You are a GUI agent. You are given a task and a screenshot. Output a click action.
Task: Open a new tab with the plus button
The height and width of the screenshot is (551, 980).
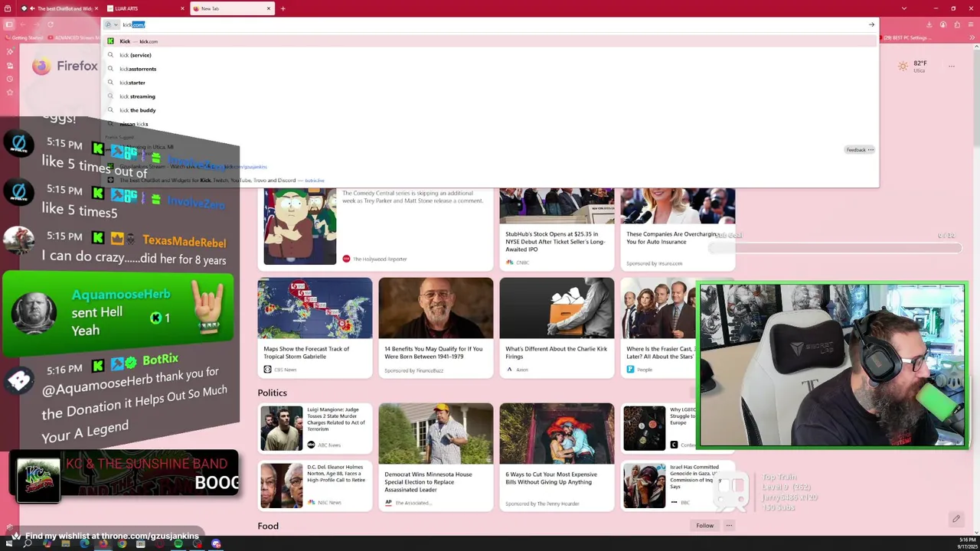pos(283,8)
